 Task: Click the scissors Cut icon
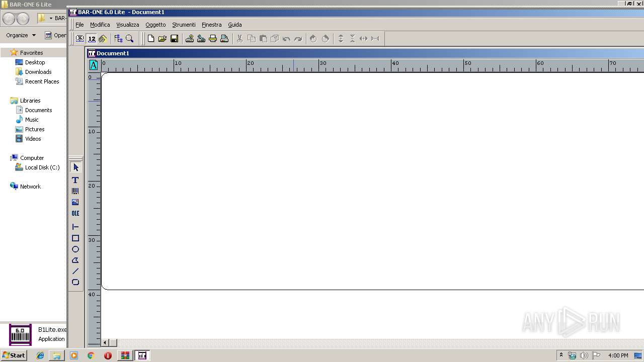(239, 39)
